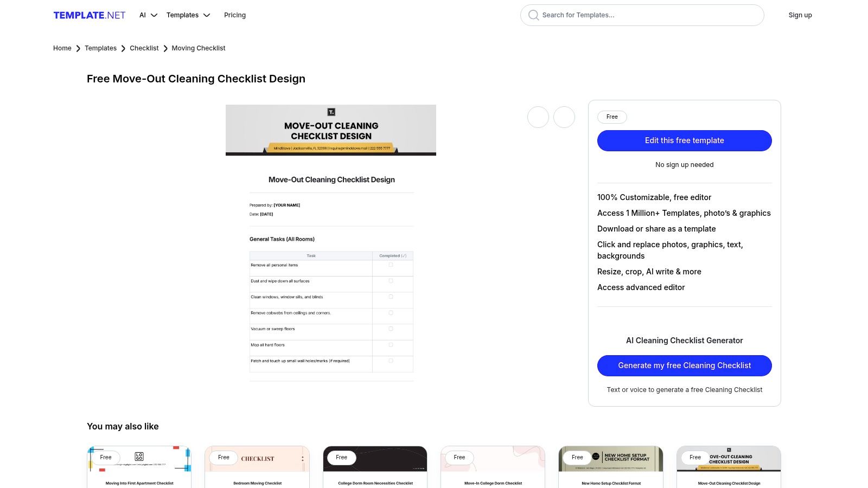Screen dimensions: 868x488
Task: Tick the Mop all hard floors checkbox
Action: coord(391,345)
